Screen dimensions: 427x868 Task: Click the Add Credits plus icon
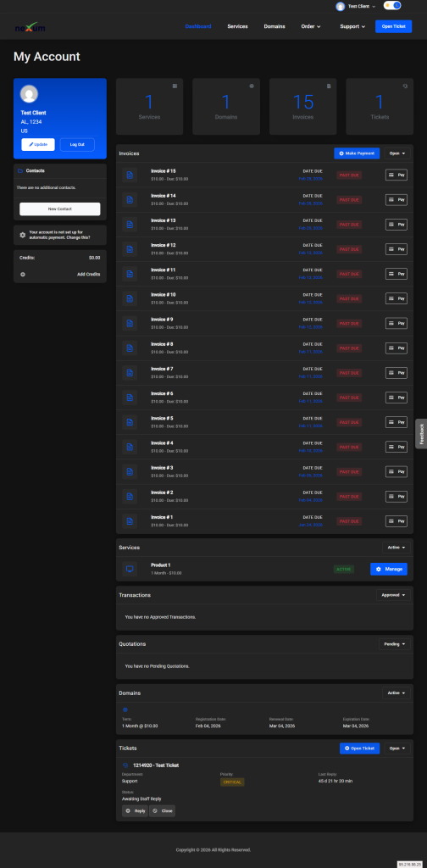[x=23, y=274]
